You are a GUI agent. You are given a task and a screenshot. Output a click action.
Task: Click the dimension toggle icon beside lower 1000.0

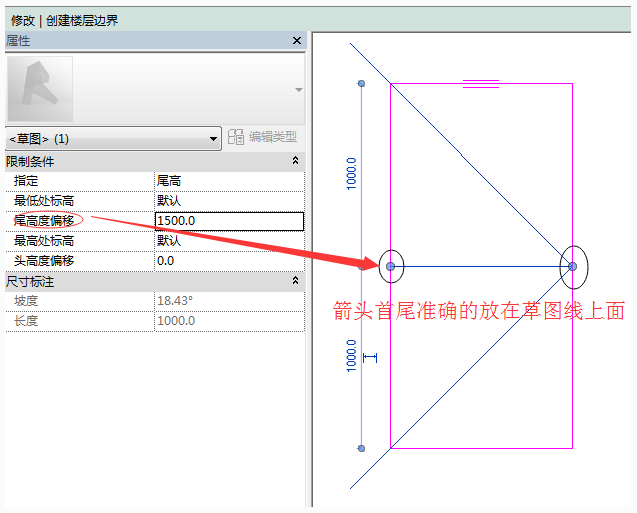370,357
